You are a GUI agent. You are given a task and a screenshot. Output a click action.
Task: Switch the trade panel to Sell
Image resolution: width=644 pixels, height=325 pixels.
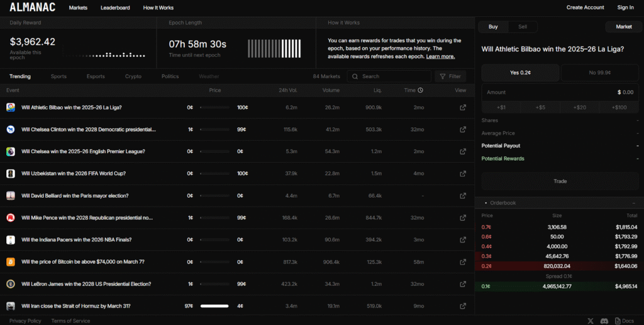click(x=523, y=27)
